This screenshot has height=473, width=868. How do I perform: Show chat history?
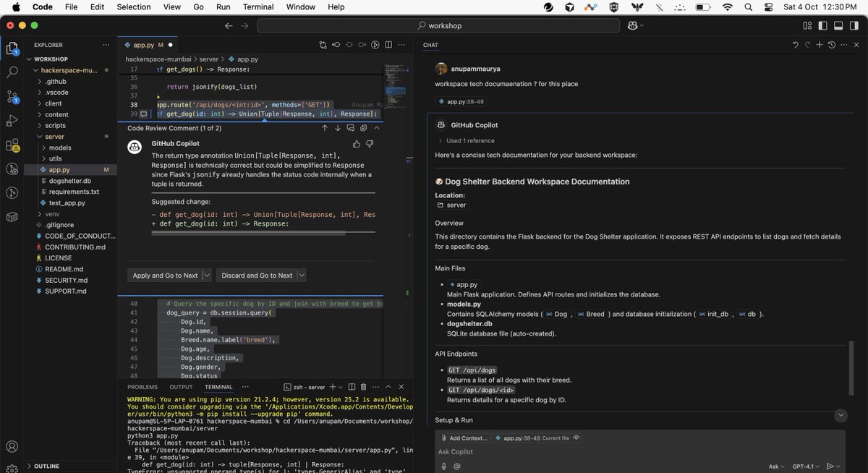(832, 45)
